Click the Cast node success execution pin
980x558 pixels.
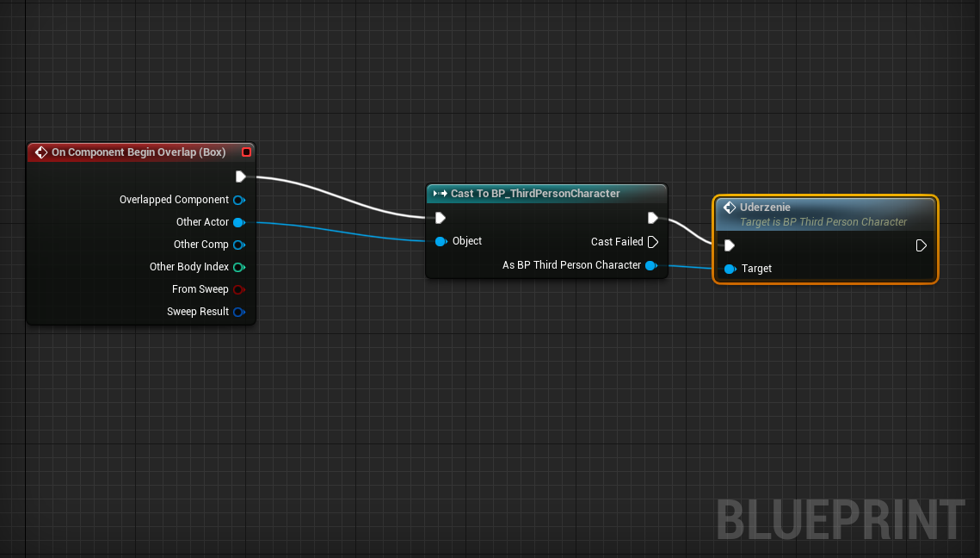653,218
